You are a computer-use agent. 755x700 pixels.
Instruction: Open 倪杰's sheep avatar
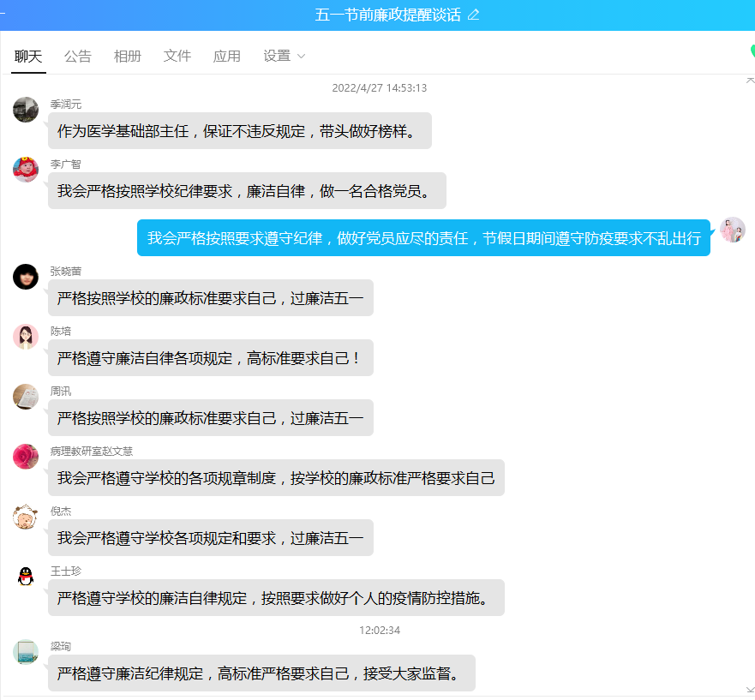(x=26, y=517)
